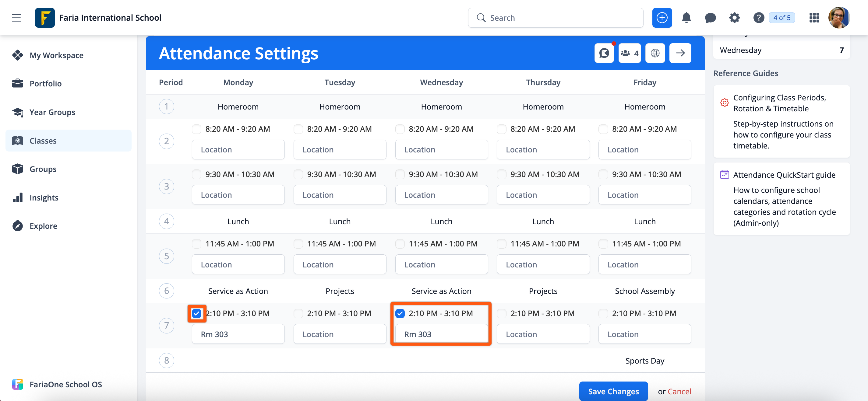Viewport: 868px width, 401px height.
Task: Open the help question mark menu
Action: pyautogui.click(x=758, y=18)
